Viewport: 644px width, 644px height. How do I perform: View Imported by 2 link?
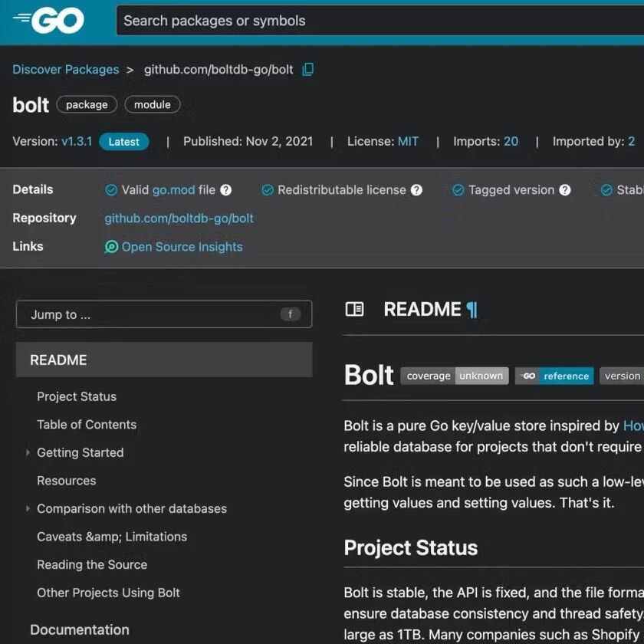click(631, 141)
